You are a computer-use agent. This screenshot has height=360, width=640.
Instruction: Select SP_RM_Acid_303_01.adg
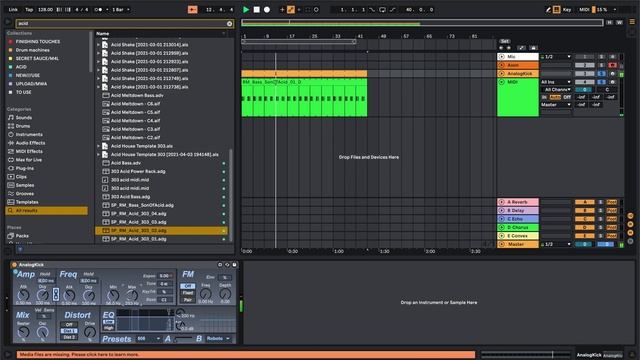coord(138,239)
